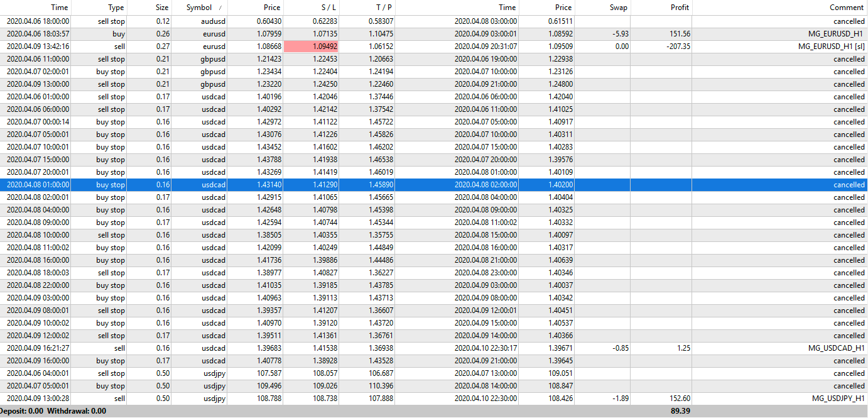The height and width of the screenshot is (418, 868).
Task: Select the 1.46538 take profit value
Action: pyautogui.click(x=381, y=160)
